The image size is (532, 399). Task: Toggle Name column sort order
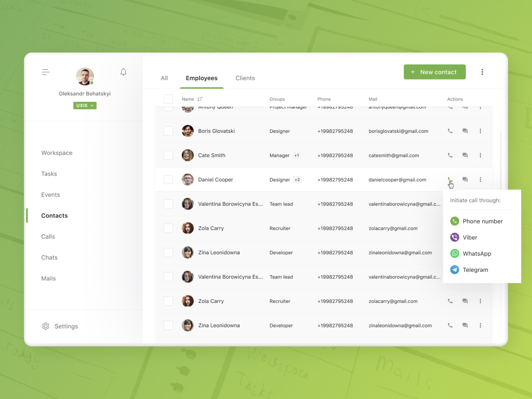pos(200,99)
